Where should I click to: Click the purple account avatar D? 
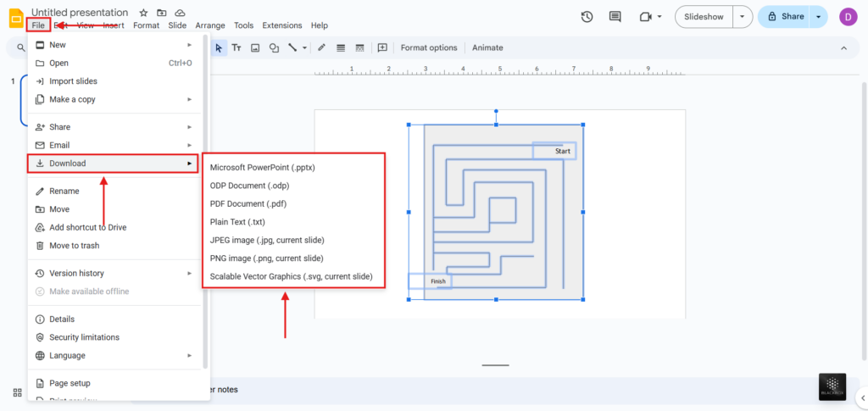coord(848,17)
